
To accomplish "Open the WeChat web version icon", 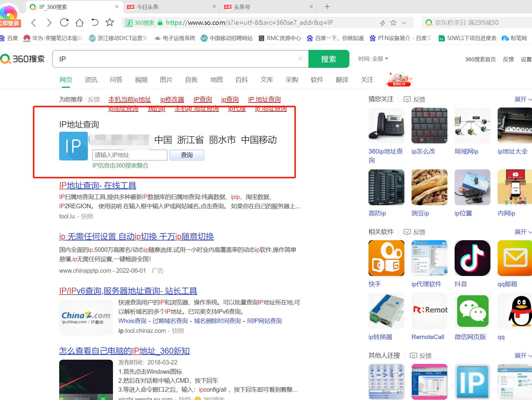I will [472, 311].
